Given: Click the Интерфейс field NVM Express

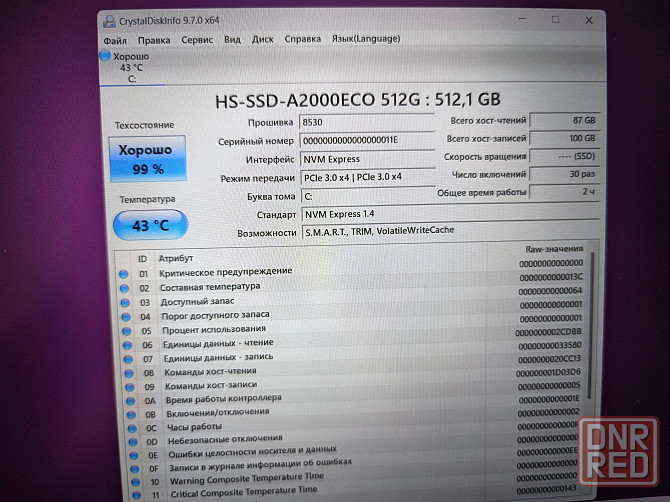Looking at the screenshot, I should pyautogui.click(x=367, y=159).
